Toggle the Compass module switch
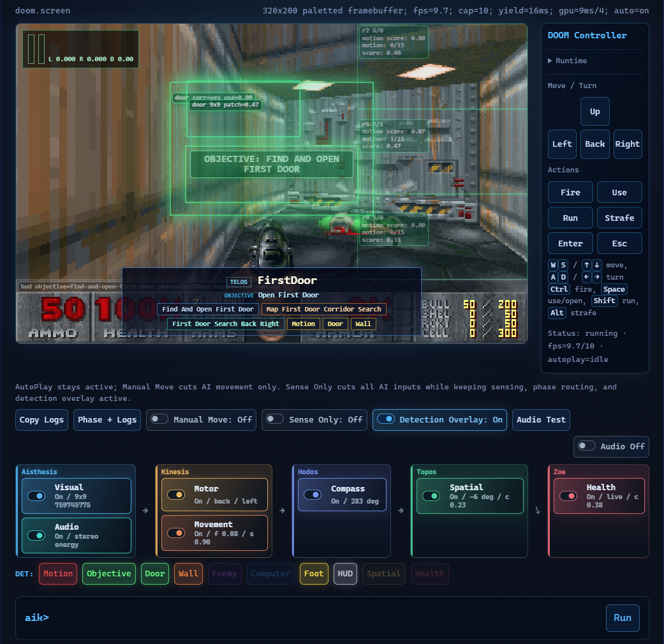This screenshot has width=664, height=644. click(x=313, y=495)
